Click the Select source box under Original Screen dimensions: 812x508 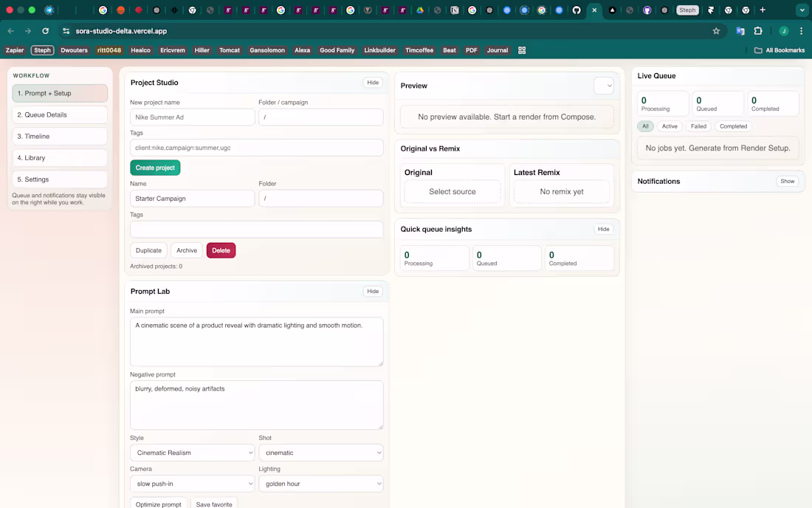point(452,191)
